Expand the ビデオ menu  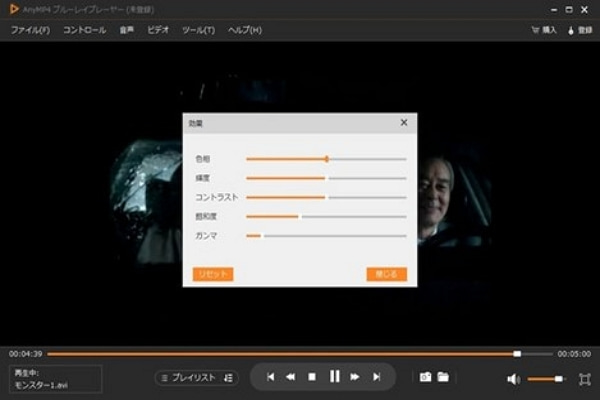pos(158,30)
